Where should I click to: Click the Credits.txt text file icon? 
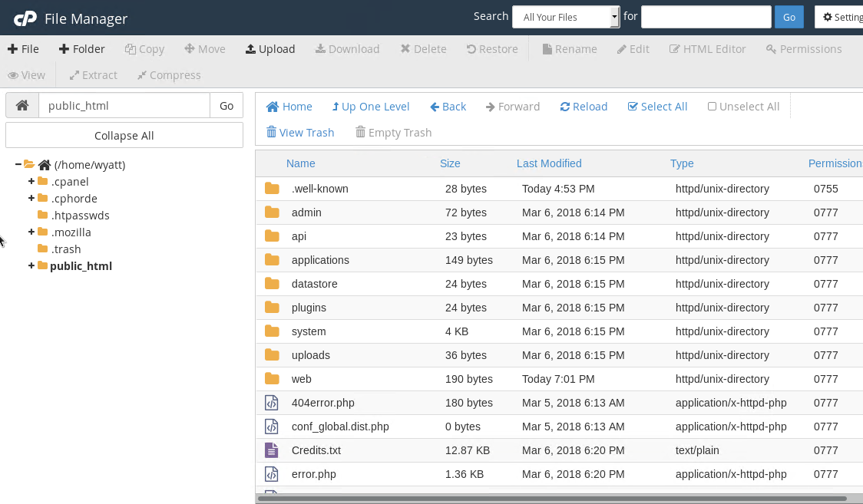coord(271,450)
